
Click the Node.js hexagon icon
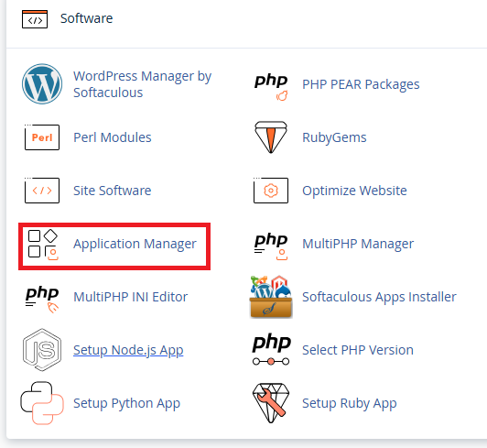tap(42, 350)
